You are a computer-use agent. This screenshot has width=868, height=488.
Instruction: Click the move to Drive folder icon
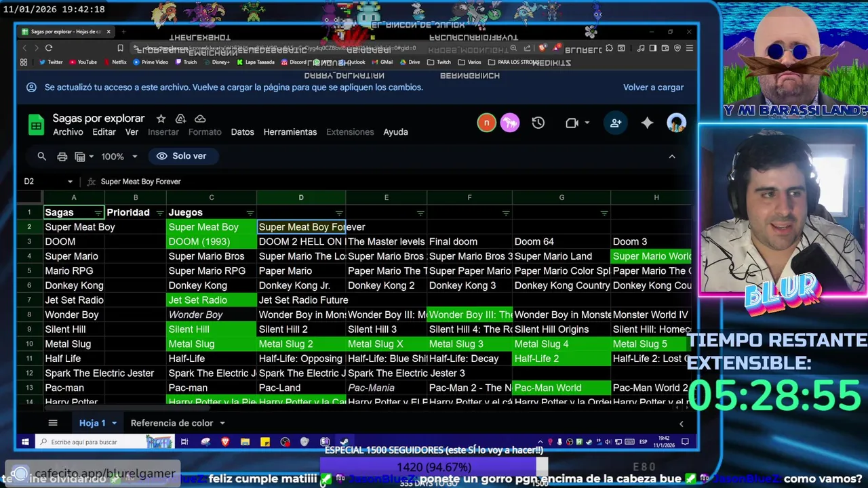pos(180,119)
